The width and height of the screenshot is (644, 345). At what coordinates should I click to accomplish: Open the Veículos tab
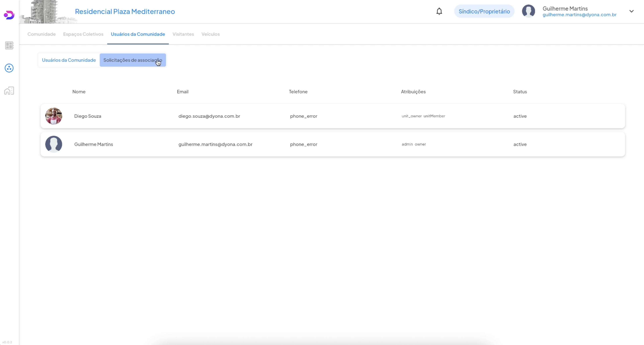click(210, 34)
